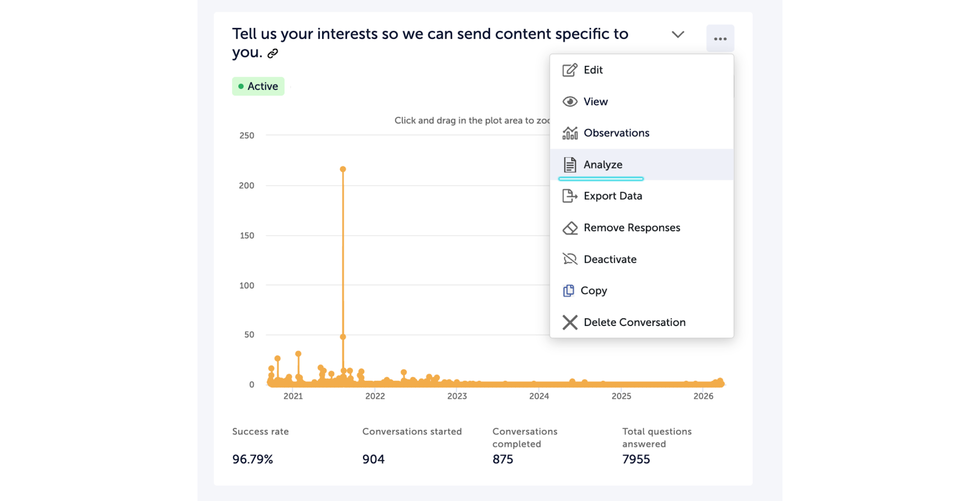Image resolution: width=980 pixels, height=501 pixels.
Task: Click the eye View icon
Action: 569,102
